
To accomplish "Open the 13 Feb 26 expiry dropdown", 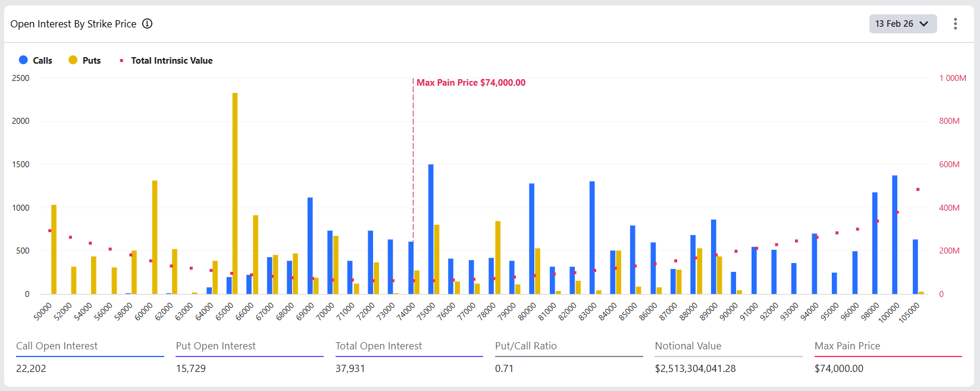I will coord(902,24).
